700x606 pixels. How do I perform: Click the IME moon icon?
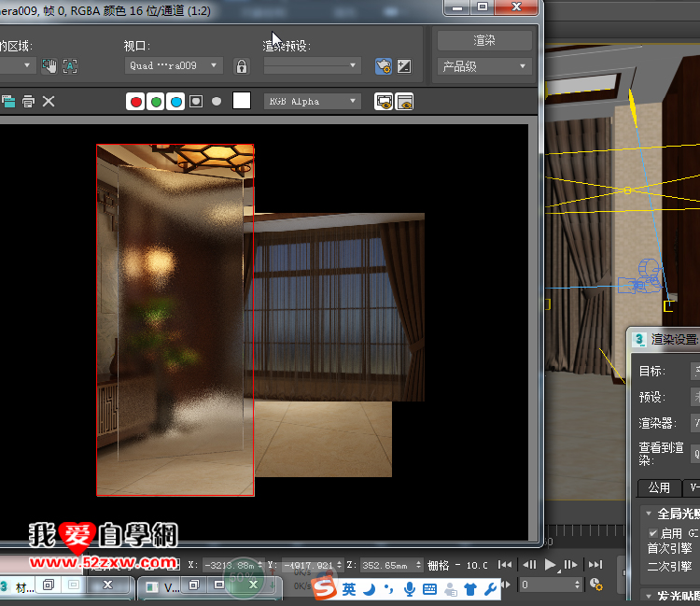[x=370, y=589]
